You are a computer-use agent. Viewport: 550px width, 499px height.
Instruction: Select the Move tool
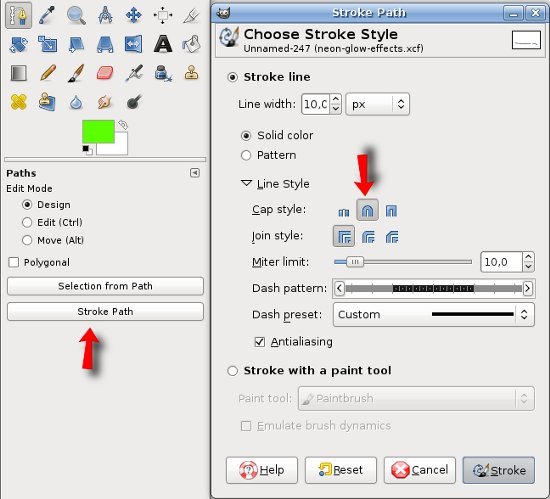(134, 15)
